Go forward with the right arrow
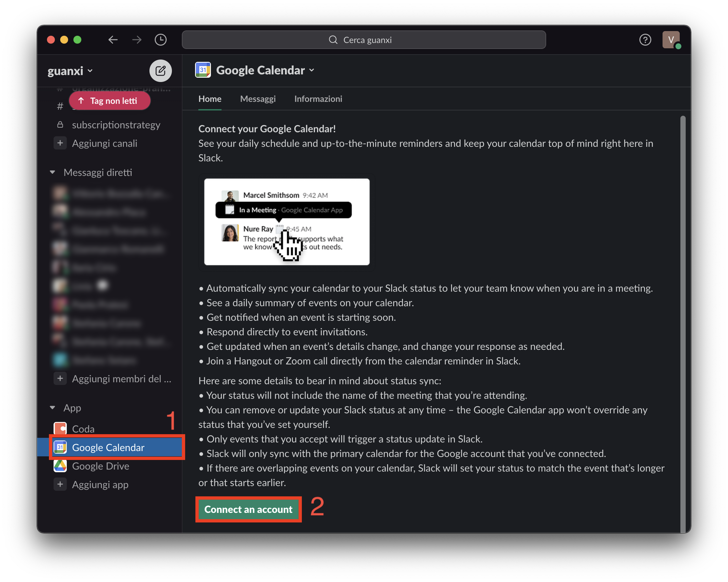Viewport: 728px width, 582px height. [x=137, y=40]
